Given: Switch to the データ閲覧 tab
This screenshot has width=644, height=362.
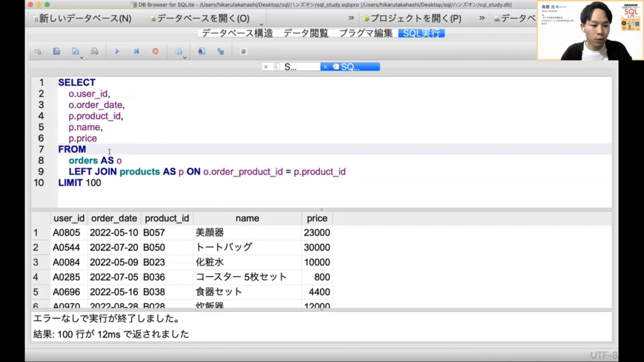Looking at the screenshot, I should (x=306, y=33).
